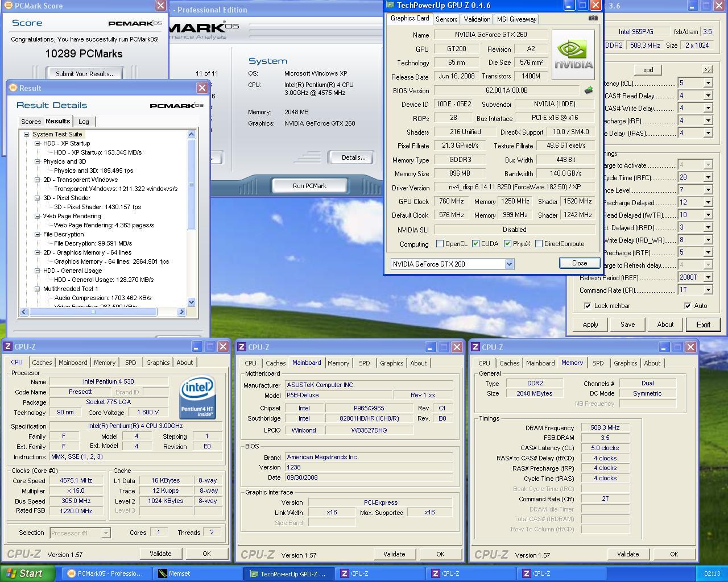This screenshot has width=728, height=582.
Task: Collapse the HDD - XP Startup node
Action: point(37,143)
